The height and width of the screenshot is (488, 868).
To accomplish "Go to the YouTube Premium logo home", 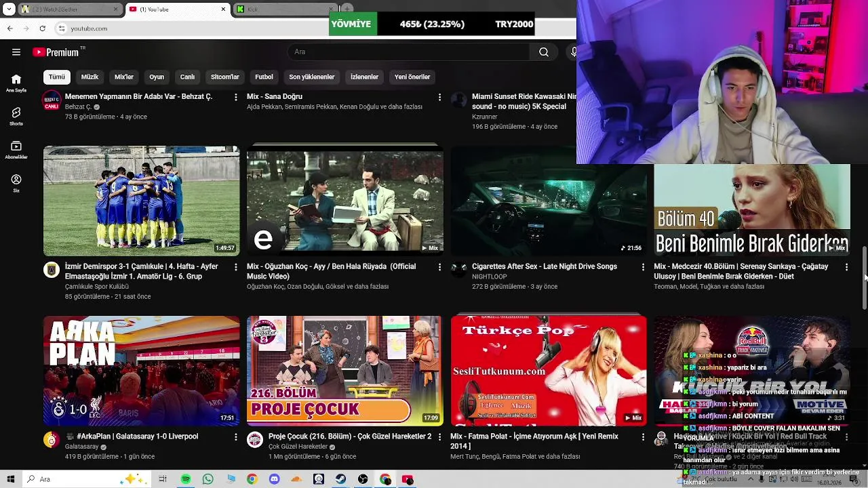I will coord(56,52).
